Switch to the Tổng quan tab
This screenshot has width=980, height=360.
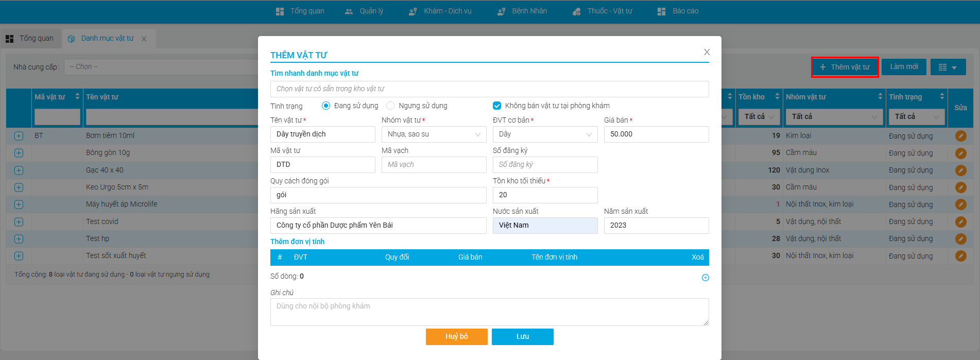click(30, 39)
